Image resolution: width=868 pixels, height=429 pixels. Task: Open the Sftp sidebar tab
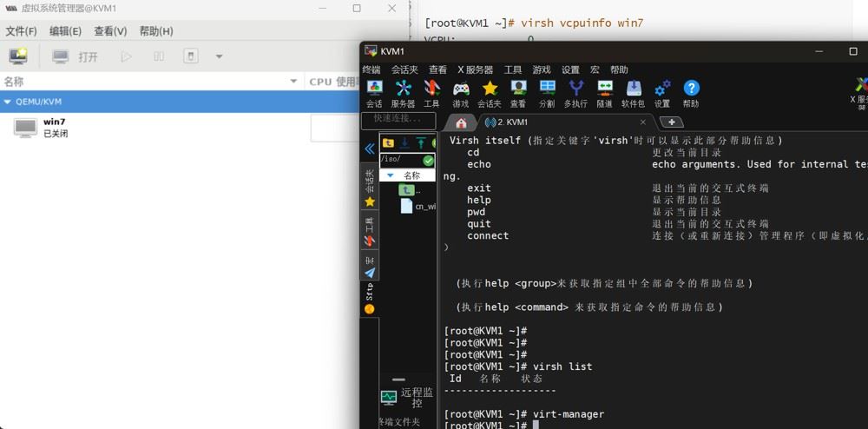pyautogui.click(x=369, y=299)
